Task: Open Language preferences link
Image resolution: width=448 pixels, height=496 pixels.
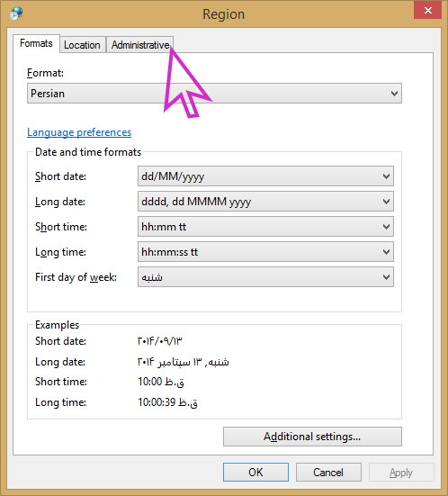Action: [79, 132]
